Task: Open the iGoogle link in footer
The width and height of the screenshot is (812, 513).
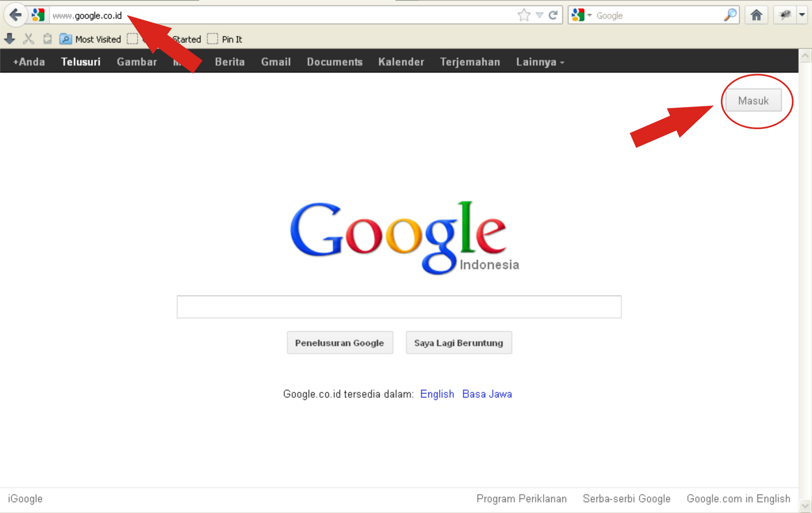Action: 25,499
